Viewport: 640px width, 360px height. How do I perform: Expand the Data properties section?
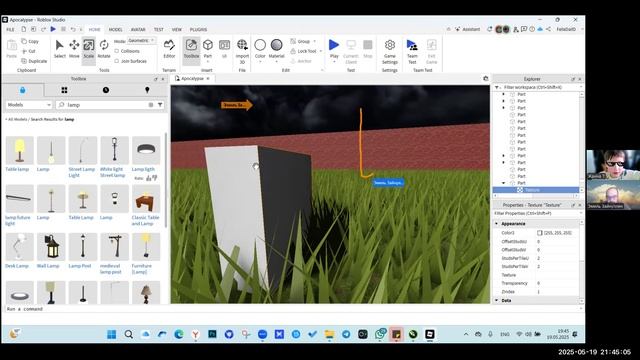497,300
